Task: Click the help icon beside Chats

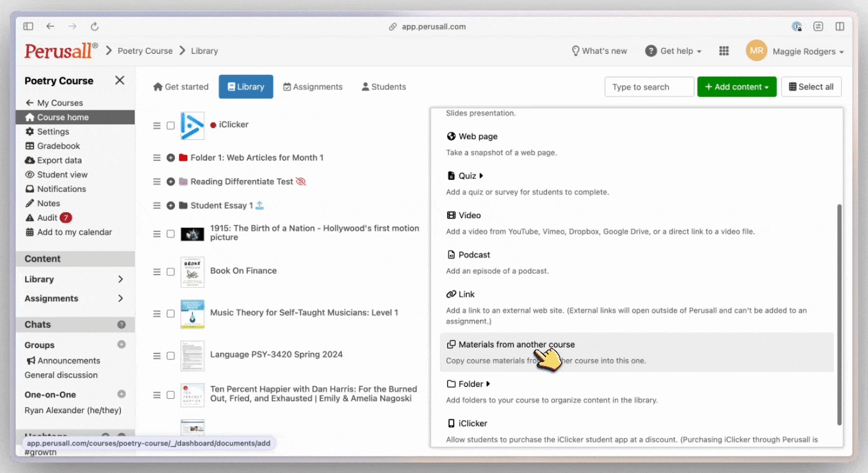Action: 121,325
